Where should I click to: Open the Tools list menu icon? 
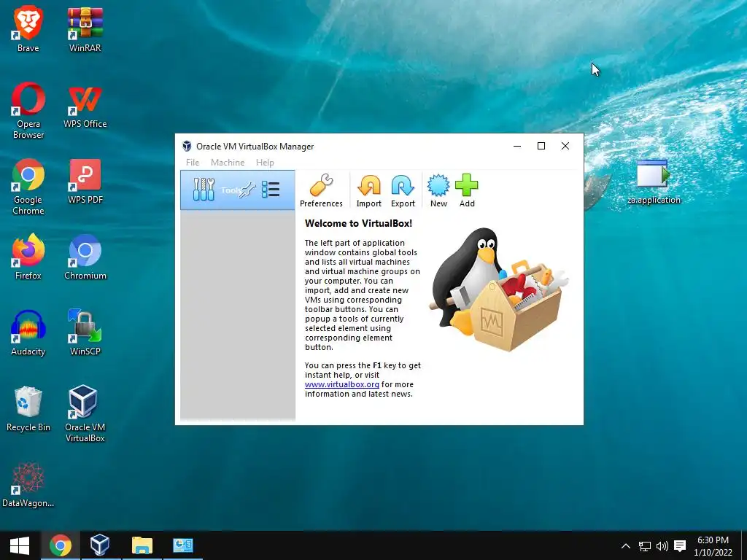pyautogui.click(x=271, y=190)
